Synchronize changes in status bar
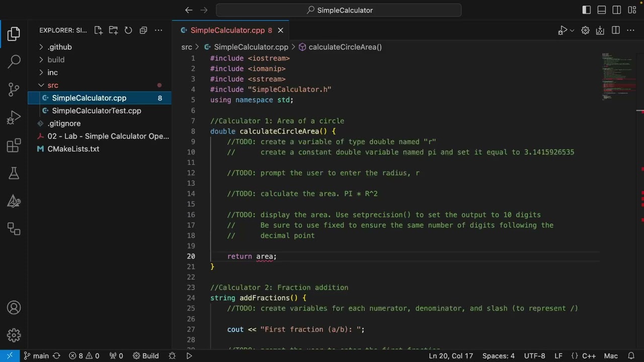 click(56, 355)
